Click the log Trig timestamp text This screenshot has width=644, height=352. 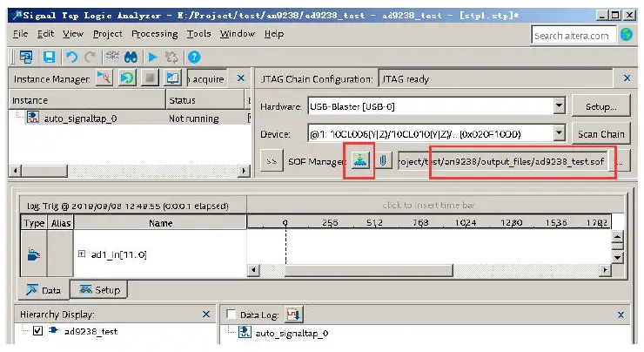[128, 206]
